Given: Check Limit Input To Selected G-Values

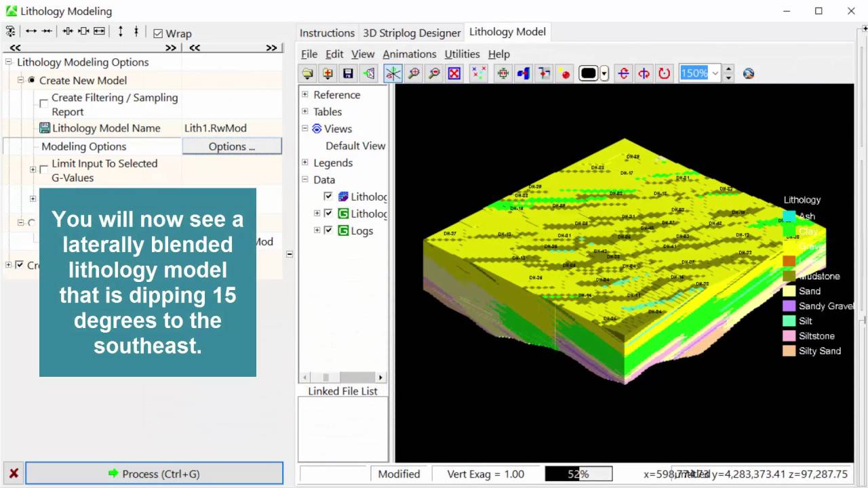Looking at the screenshot, I should 43,169.
